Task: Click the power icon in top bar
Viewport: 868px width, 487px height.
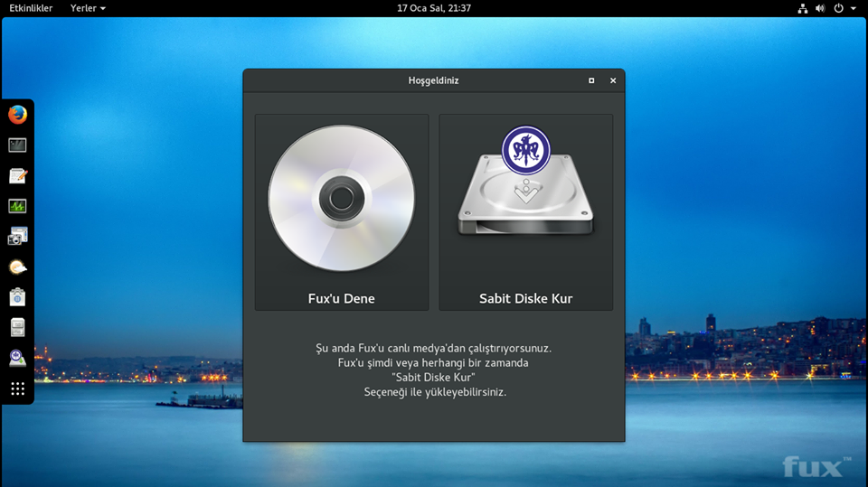Action: [x=839, y=8]
